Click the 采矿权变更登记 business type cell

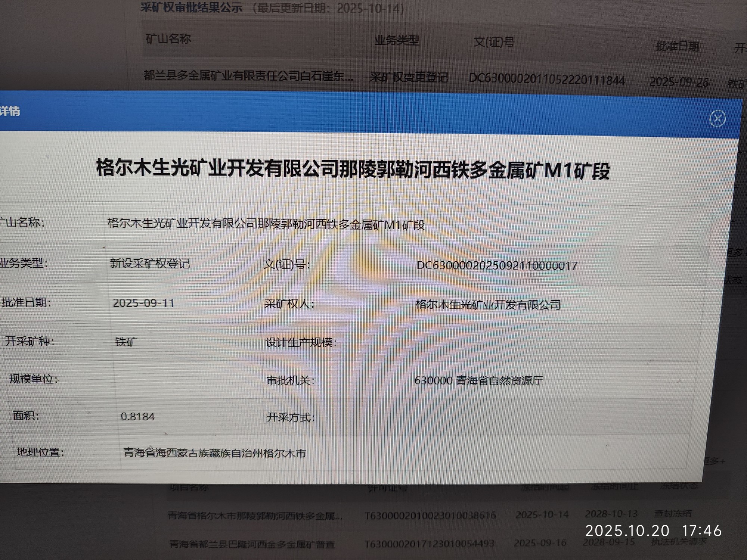point(409,77)
